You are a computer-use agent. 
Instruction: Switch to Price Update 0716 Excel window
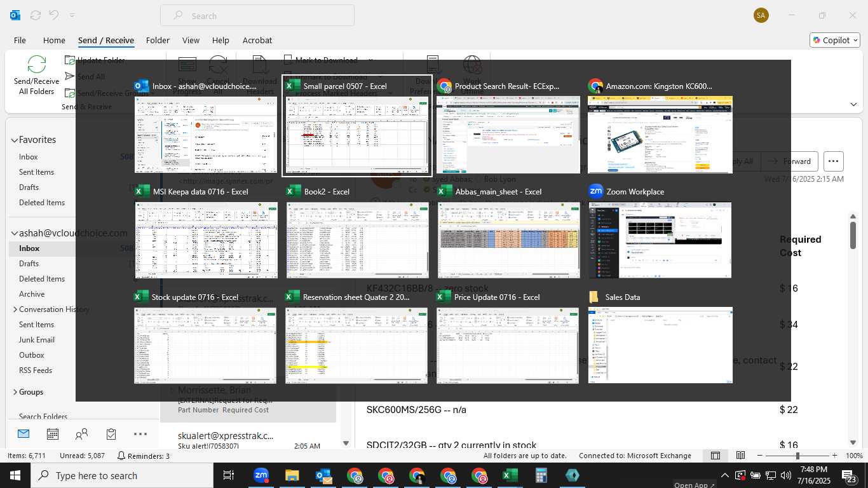click(x=508, y=337)
